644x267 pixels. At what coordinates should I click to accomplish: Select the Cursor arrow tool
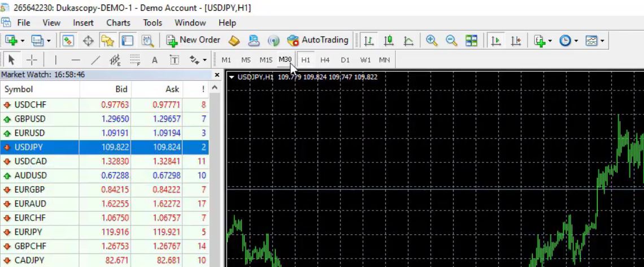[11, 60]
